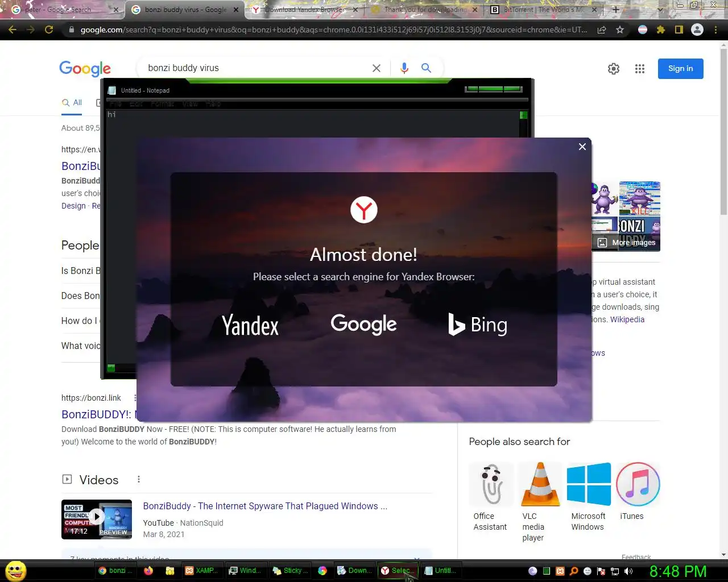728x582 pixels.
Task: Toggle the Chrome side panel icon
Action: [x=679, y=30]
